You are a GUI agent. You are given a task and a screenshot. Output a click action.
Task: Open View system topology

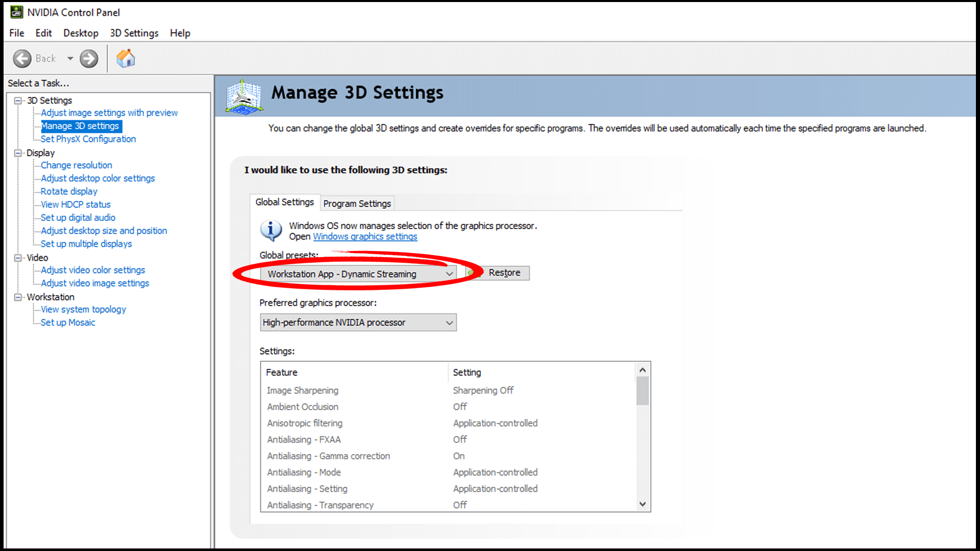[x=83, y=309]
